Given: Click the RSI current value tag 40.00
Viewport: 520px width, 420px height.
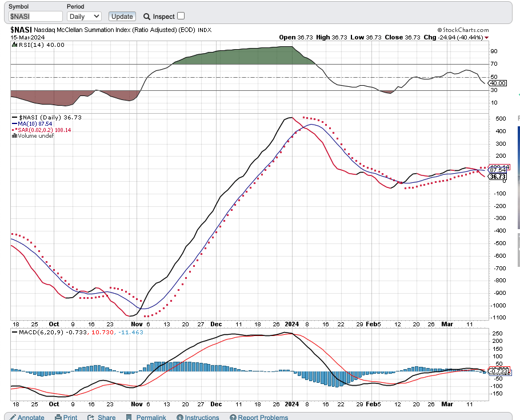Looking at the screenshot, I should point(498,83).
